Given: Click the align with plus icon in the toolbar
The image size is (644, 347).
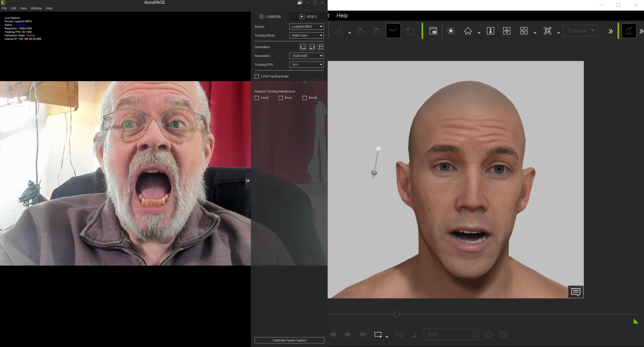Looking at the screenshot, I should (x=377, y=31).
